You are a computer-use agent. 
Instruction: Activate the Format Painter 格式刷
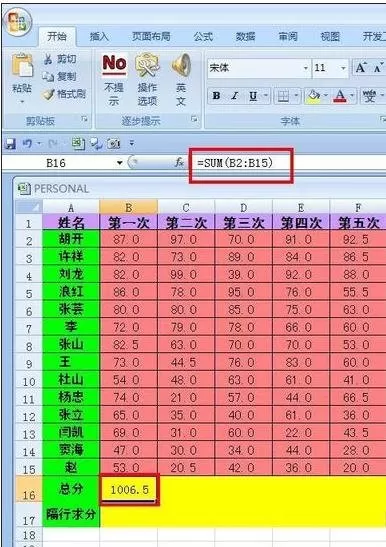pyautogui.click(x=64, y=93)
